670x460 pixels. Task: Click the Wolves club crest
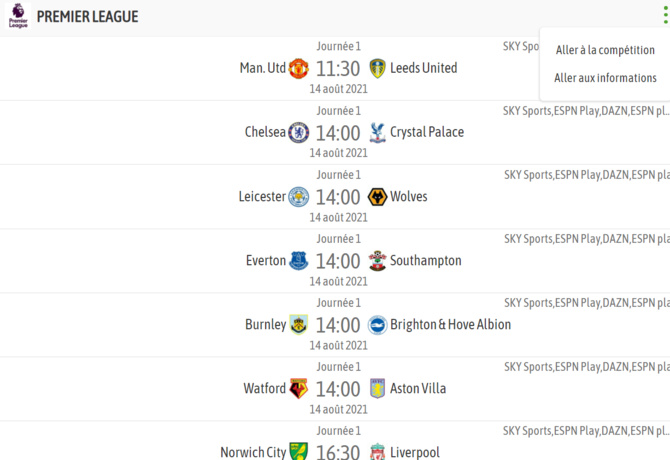[377, 197]
